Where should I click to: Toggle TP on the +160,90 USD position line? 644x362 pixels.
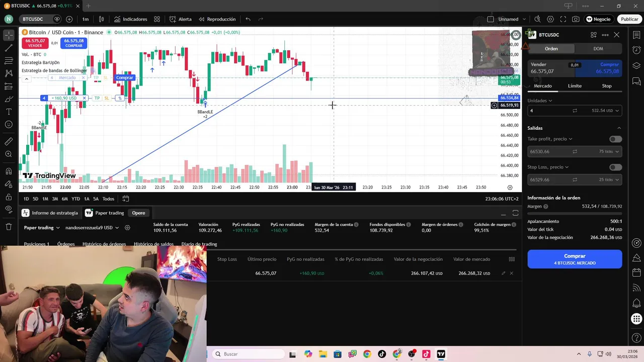coord(97,98)
